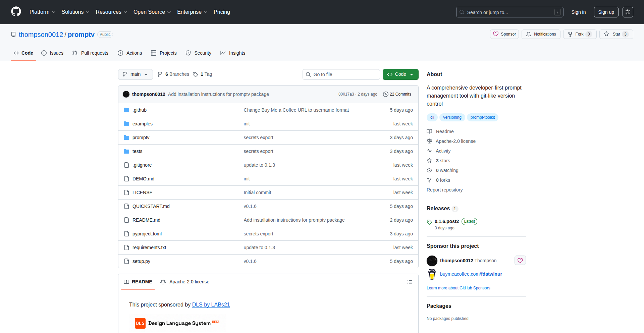Open the README table of contents icon
This screenshot has width=644, height=333.
pyautogui.click(x=410, y=282)
